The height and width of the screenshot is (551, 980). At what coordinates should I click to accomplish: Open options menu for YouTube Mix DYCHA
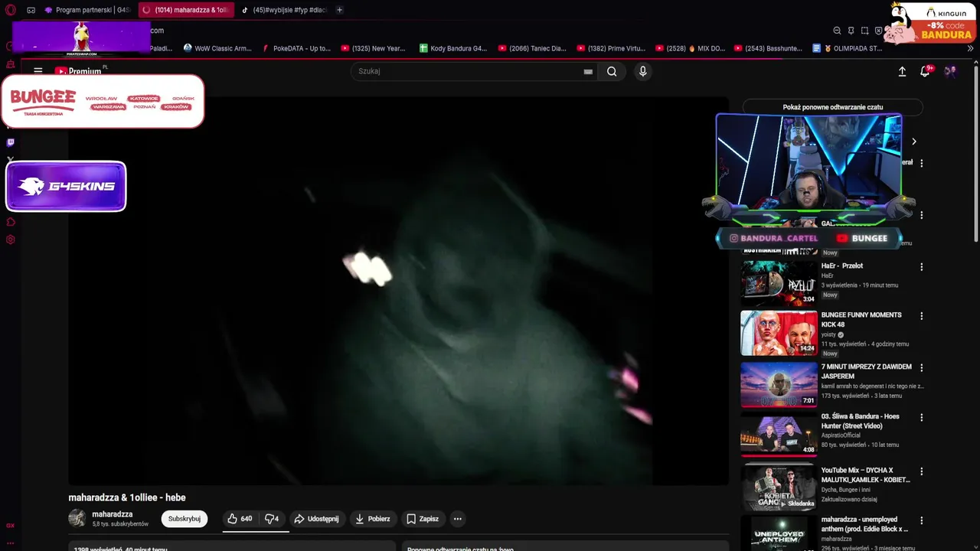[921, 471]
